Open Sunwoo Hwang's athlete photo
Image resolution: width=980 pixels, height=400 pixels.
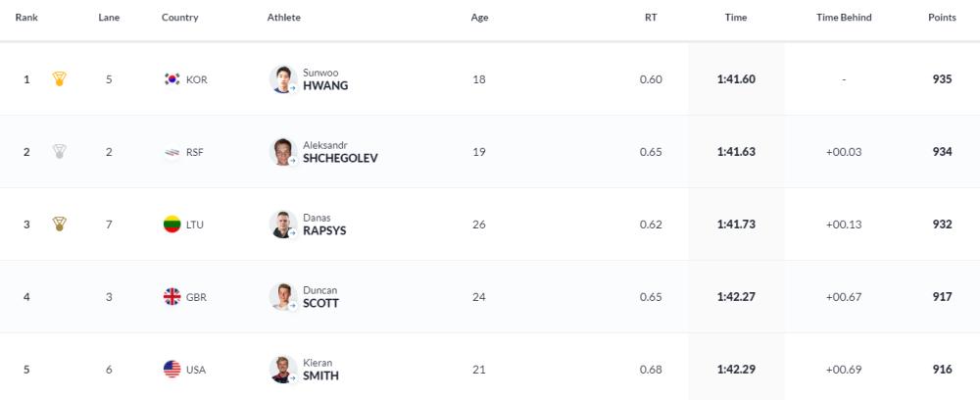[283, 79]
